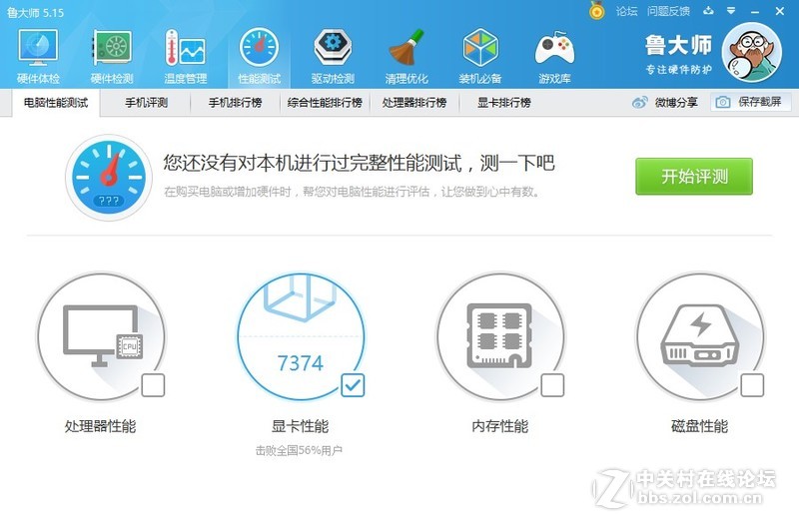Click the 微博分享 text link
This screenshot has width=799, height=532.
click(676, 103)
